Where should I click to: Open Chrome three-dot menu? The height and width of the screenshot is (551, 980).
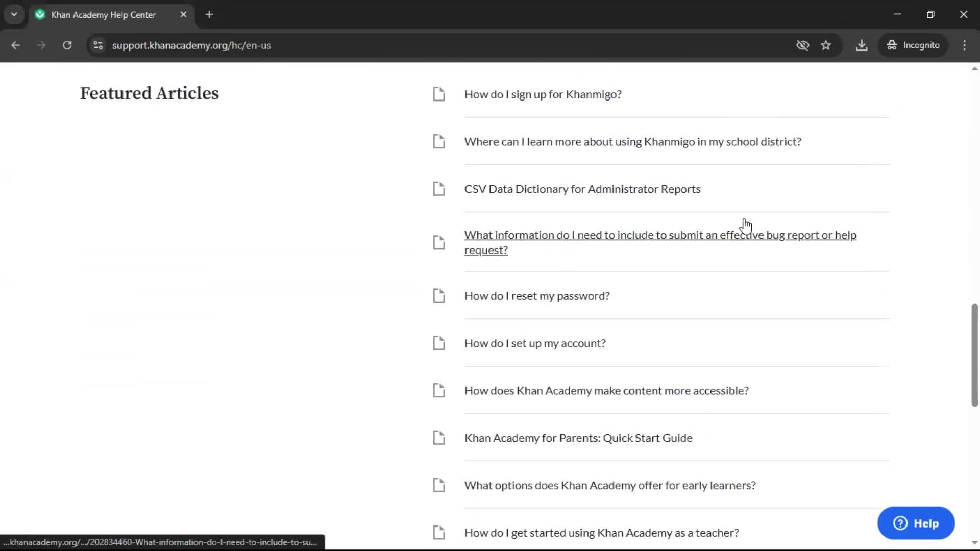click(964, 45)
